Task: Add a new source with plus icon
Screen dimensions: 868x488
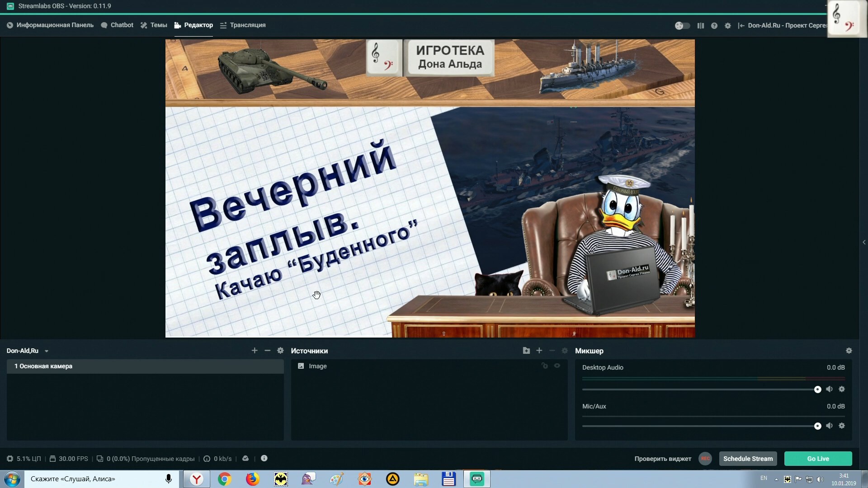Action: pyautogui.click(x=539, y=351)
